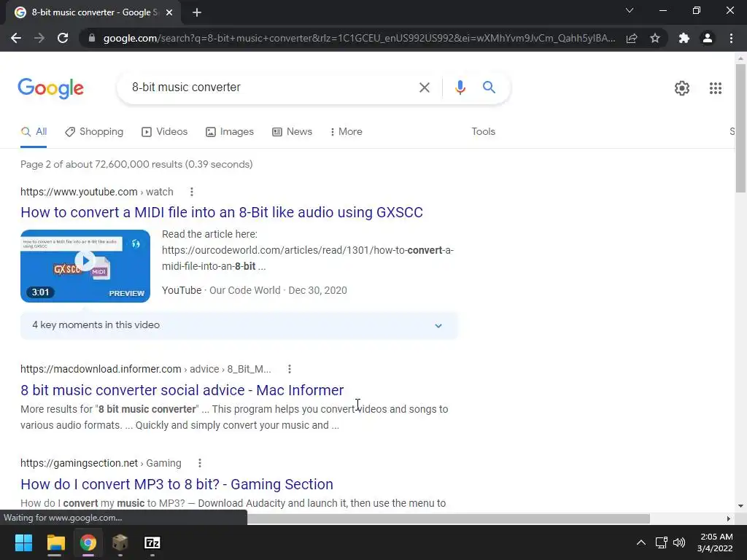Screen dimensions: 747x560
Task: Open options for the gamingsection.net result
Action: [200, 463]
